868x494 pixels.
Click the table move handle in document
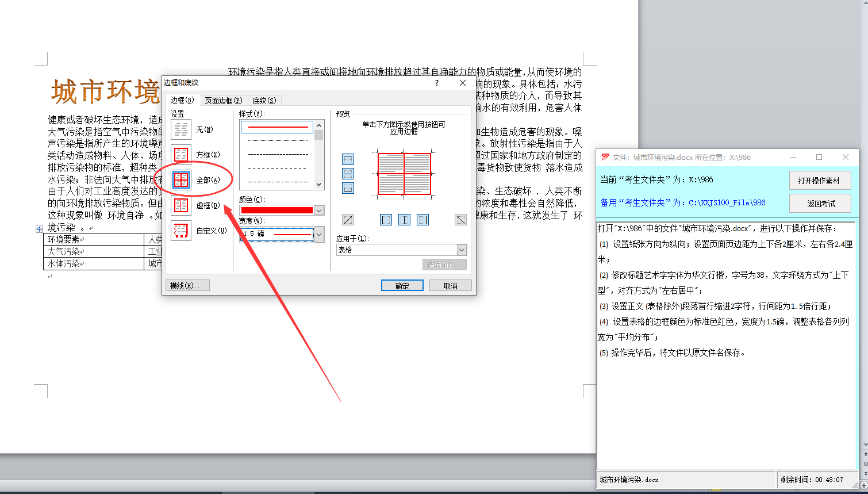(x=39, y=229)
